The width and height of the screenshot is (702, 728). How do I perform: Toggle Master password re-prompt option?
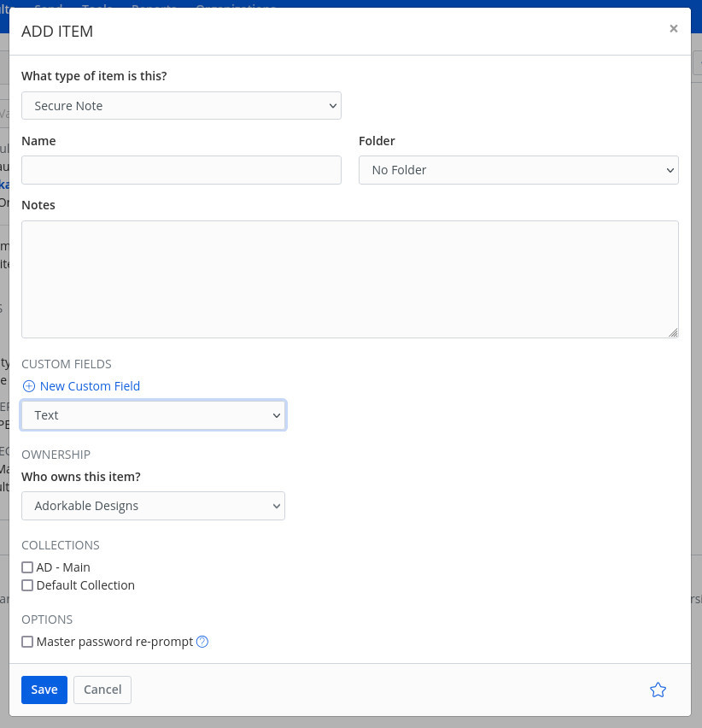(x=27, y=642)
